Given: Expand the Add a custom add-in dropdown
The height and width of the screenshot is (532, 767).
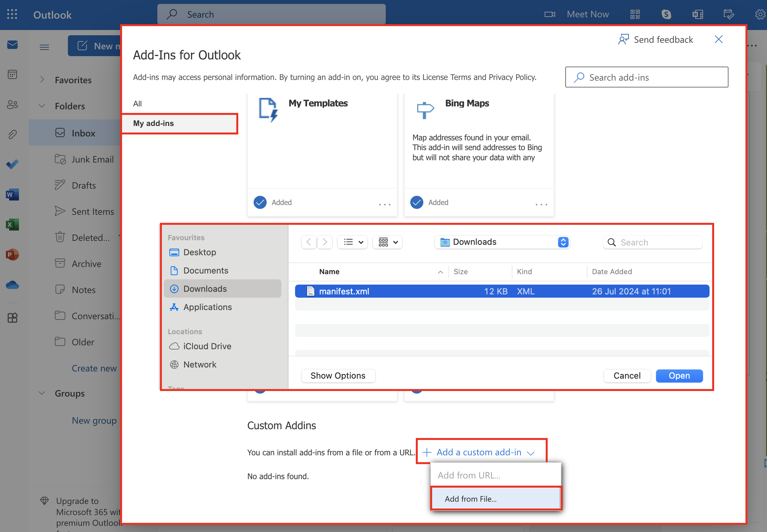Looking at the screenshot, I should 479,452.
